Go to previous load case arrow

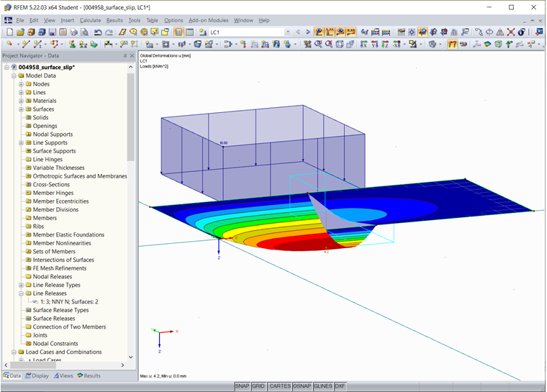(298, 32)
